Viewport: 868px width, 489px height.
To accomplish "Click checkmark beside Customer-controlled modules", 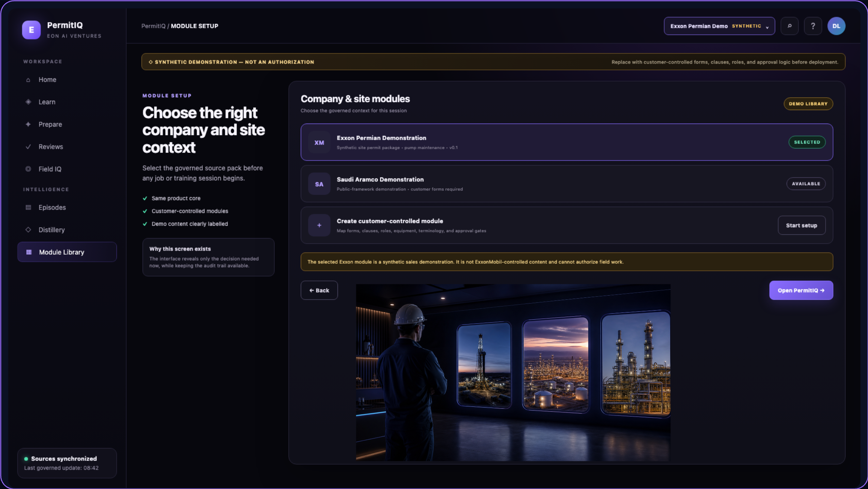I will (x=145, y=211).
